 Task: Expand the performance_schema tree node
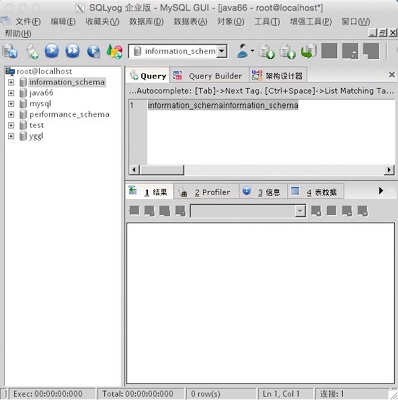coord(11,114)
